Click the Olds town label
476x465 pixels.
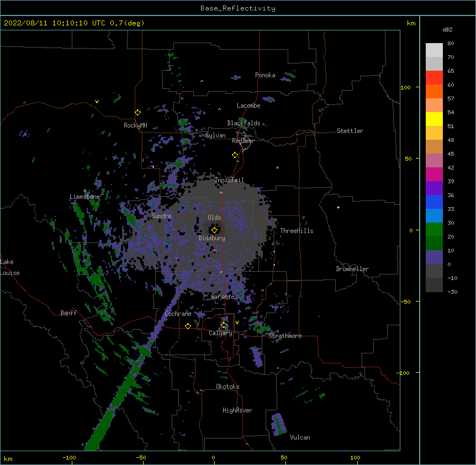point(214,218)
